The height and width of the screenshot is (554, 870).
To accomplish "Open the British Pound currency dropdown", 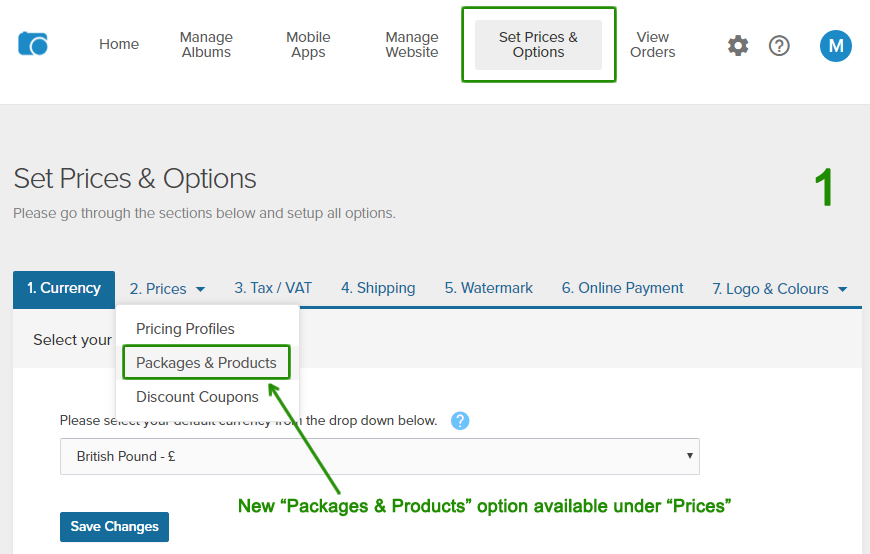I will coord(379,456).
